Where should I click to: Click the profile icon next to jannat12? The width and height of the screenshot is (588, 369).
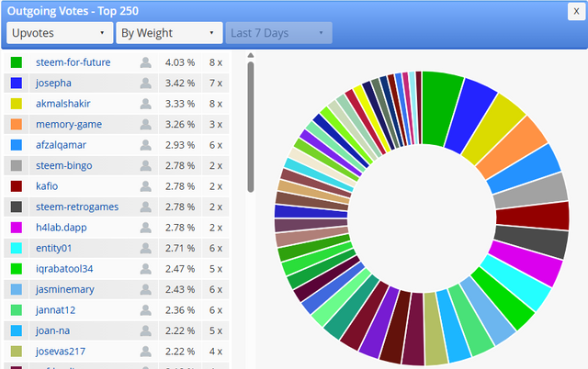[x=145, y=310]
